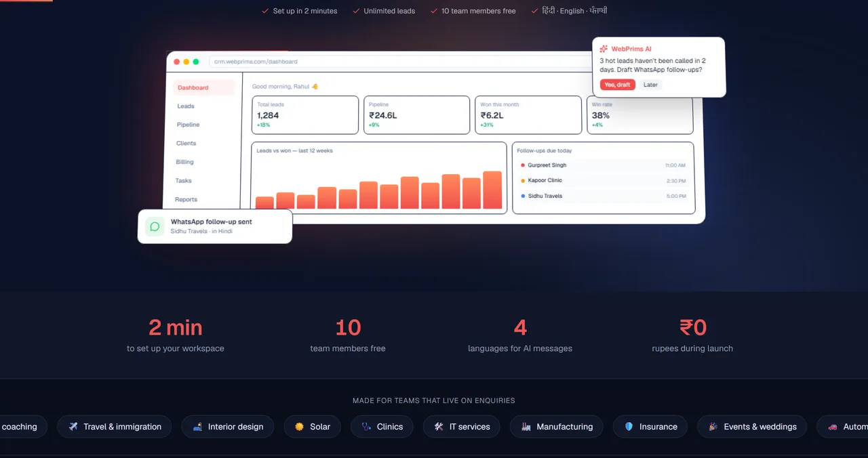Open Tasks in the CRM sidebar
This screenshot has height=458, width=868.
[x=183, y=181]
